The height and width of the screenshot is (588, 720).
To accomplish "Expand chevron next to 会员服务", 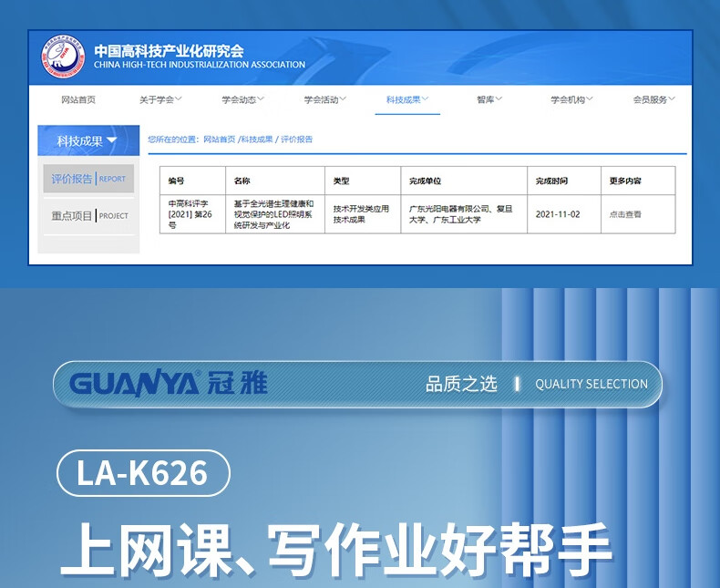I will pos(672,98).
